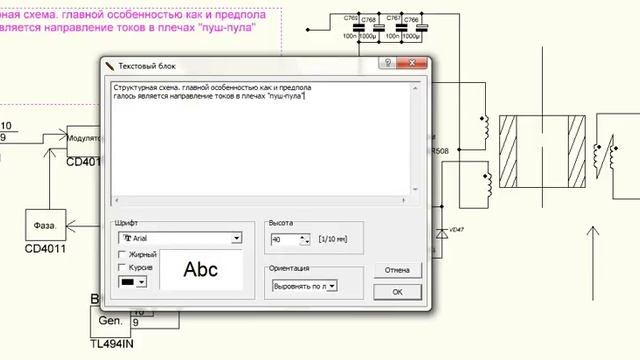Click the CD4011 label under Фаза block
The image size is (640, 360).
[45, 249]
